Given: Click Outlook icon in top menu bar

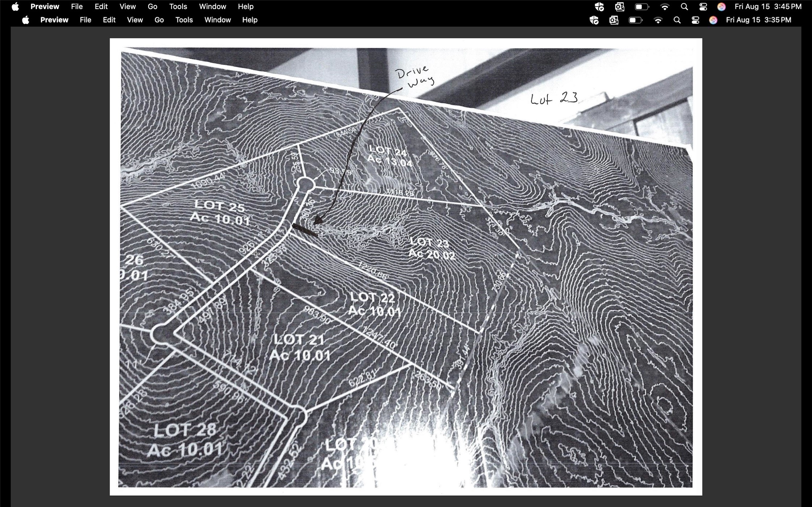Looking at the screenshot, I should tap(619, 7).
